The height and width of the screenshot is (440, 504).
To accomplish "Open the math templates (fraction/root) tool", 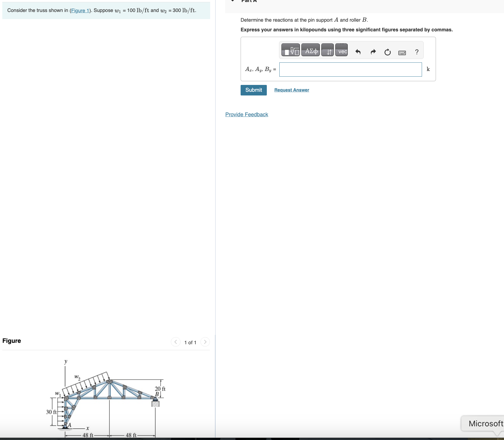I will pyautogui.click(x=290, y=50).
